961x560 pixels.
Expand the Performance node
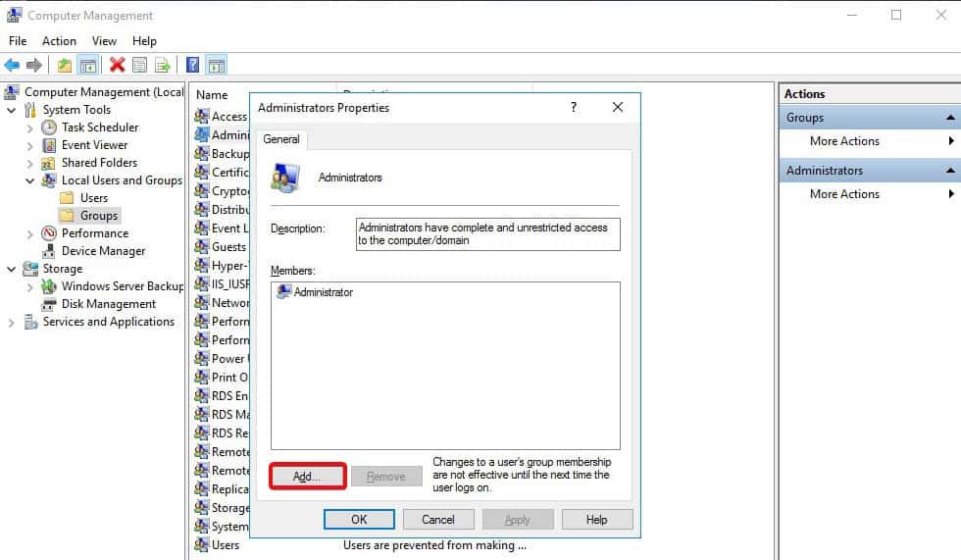click(30, 234)
